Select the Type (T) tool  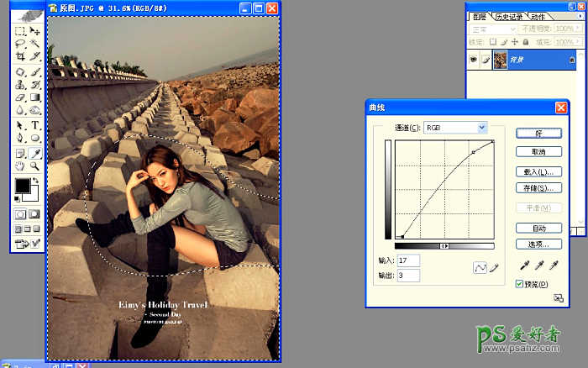(x=35, y=125)
